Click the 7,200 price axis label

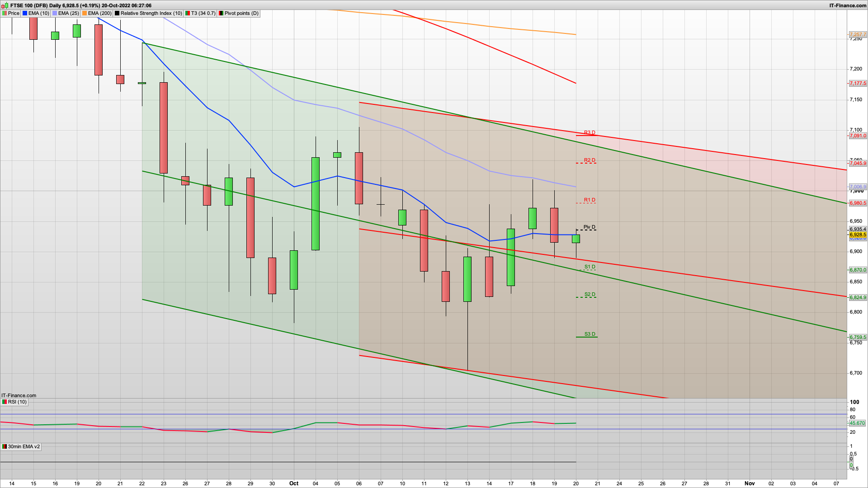point(856,69)
